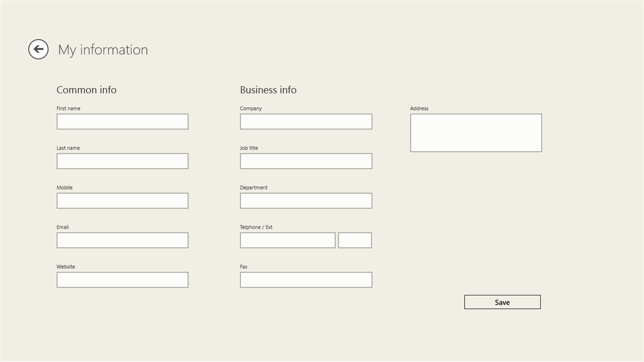Click the First name input field
The height and width of the screenshot is (362, 644).
(122, 122)
